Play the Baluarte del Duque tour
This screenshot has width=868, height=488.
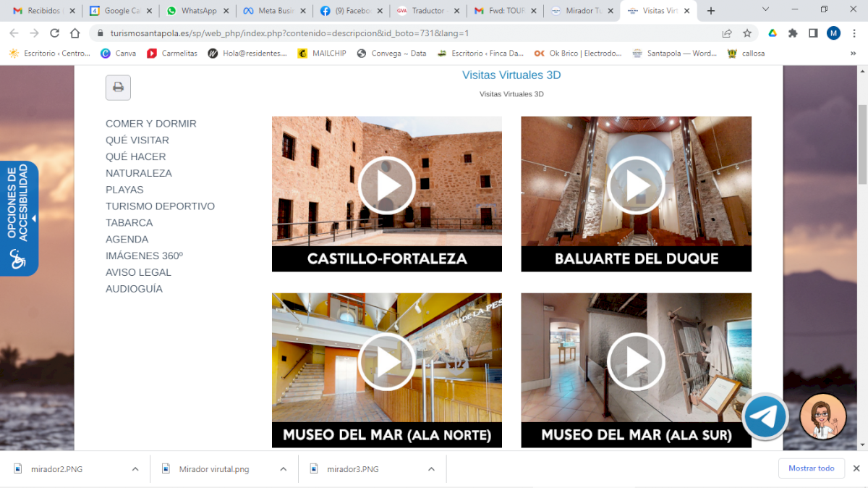[x=636, y=186]
